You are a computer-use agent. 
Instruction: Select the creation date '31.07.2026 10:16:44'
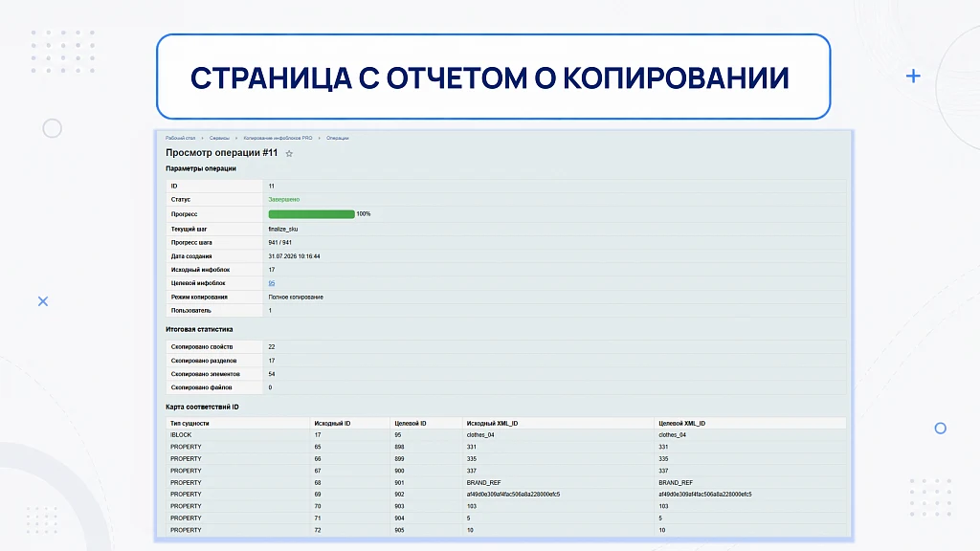point(294,256)
